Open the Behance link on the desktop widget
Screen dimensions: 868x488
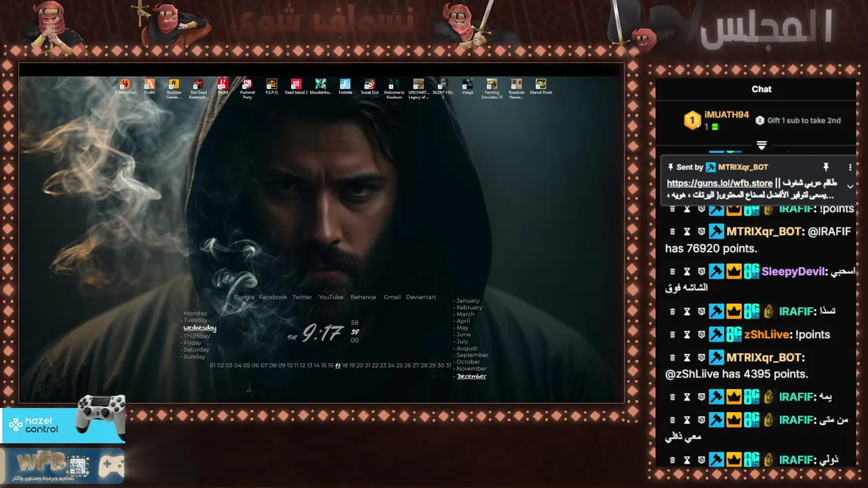pos(363,297)
